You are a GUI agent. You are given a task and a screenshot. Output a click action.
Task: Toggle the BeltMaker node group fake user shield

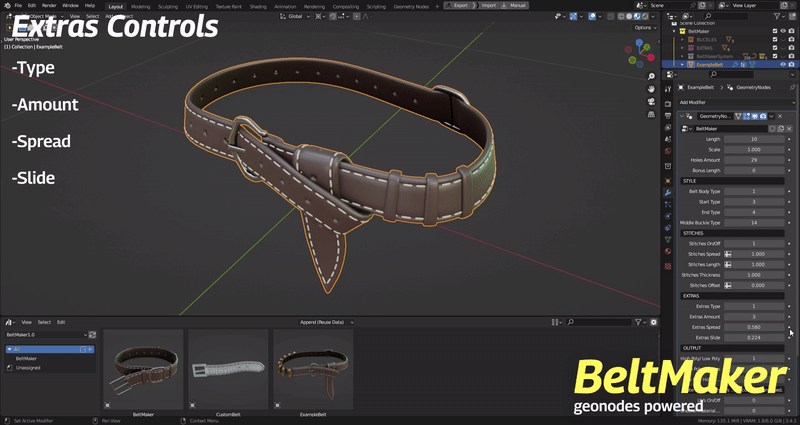pyautogui.click(x=772, y=129)
